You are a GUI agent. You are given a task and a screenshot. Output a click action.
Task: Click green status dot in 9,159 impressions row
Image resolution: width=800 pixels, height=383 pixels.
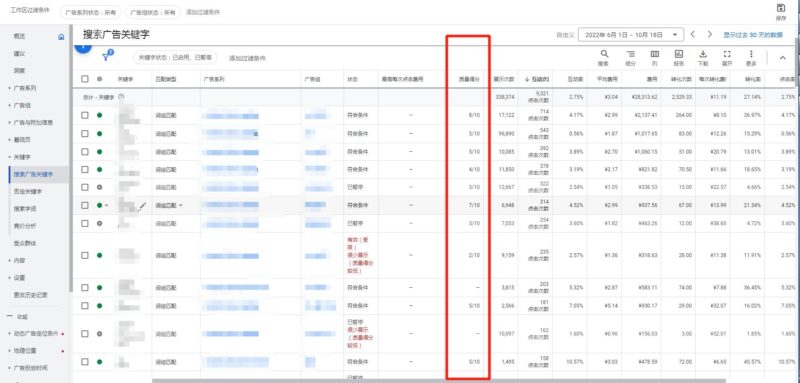coord(99,256)
